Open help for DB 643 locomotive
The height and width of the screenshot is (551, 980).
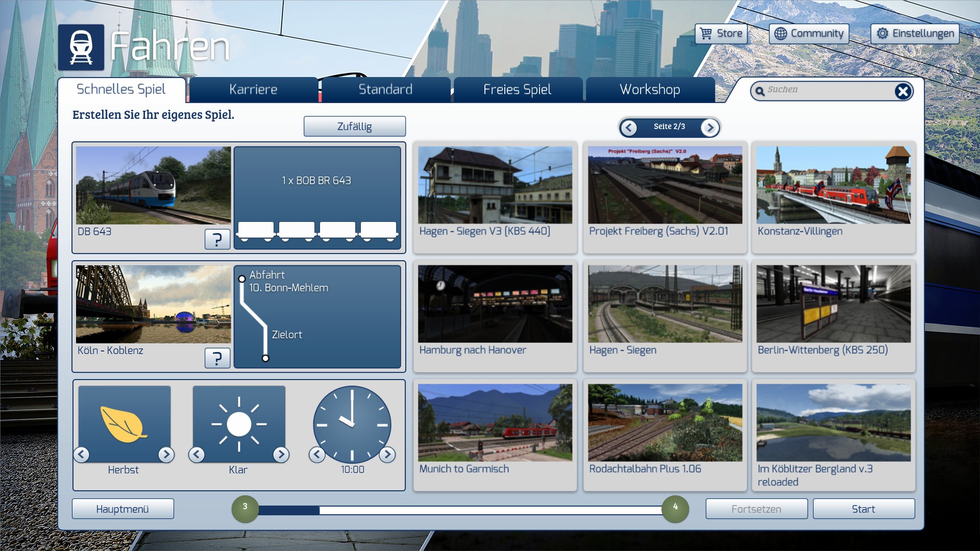pyautogui.click(x=217, y=239)
